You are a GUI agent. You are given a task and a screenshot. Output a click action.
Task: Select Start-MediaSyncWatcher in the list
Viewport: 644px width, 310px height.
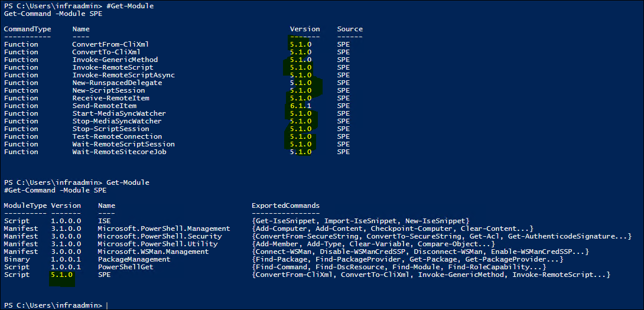pos(119,113)
